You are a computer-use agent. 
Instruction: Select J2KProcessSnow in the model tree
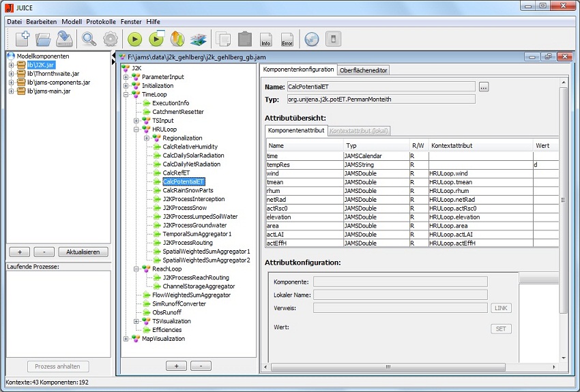pos(184,208)
